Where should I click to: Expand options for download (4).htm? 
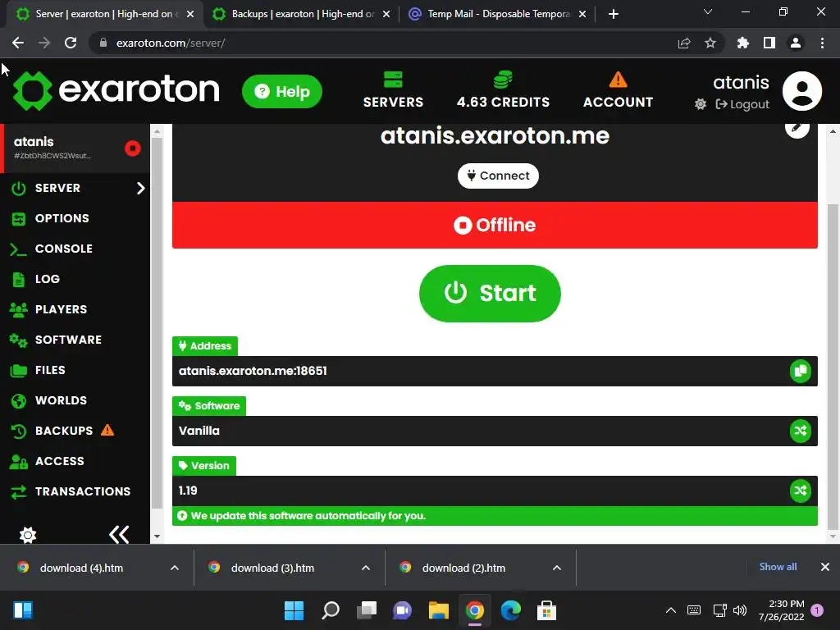coord(175,568)
